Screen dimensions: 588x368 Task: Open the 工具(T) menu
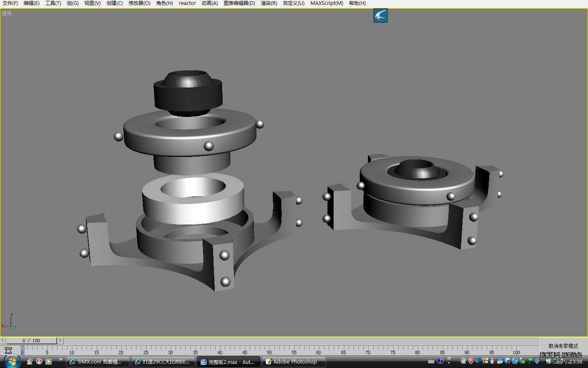(53, 3)
